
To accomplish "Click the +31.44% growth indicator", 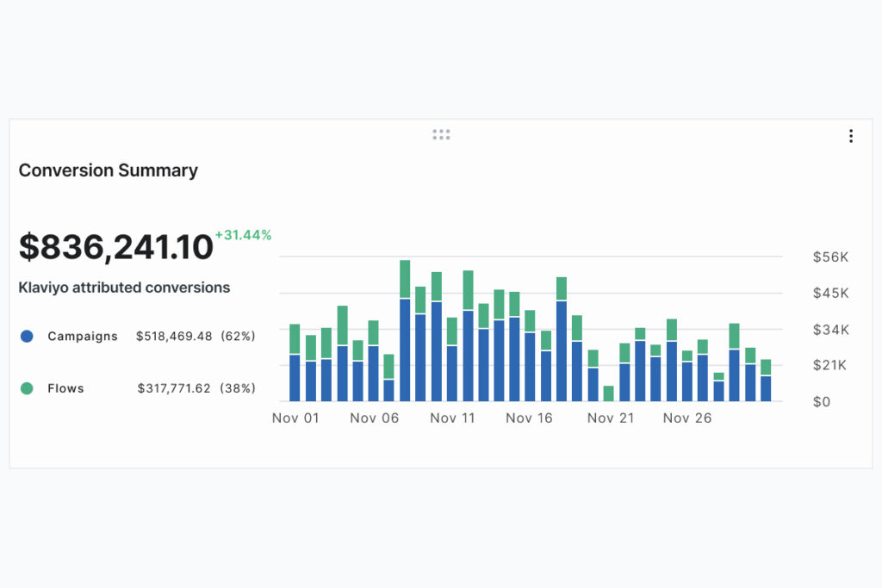I will point(244,234).
